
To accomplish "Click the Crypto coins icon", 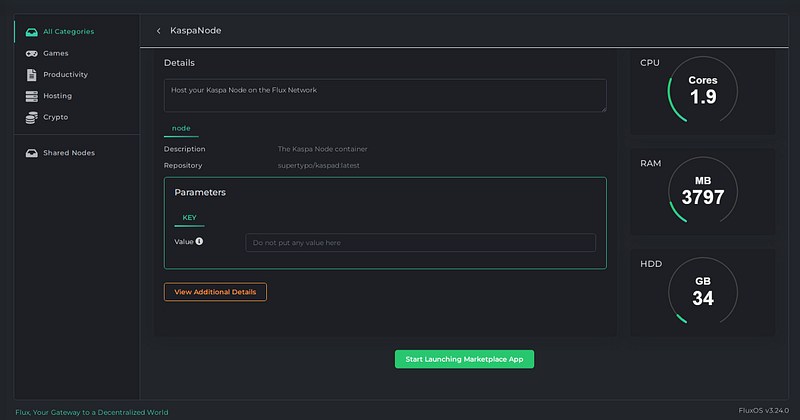I will tap(32, 117).
